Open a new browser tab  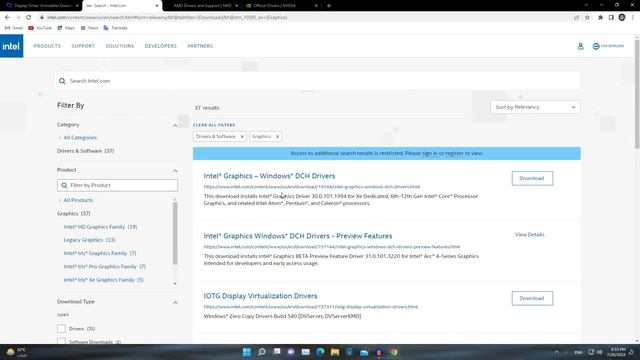tap(329, 6)
